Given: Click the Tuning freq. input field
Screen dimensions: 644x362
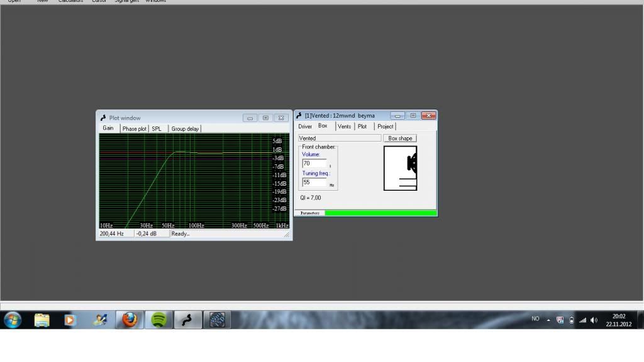Looking at the screenshot, I should (x=314, y=182).
